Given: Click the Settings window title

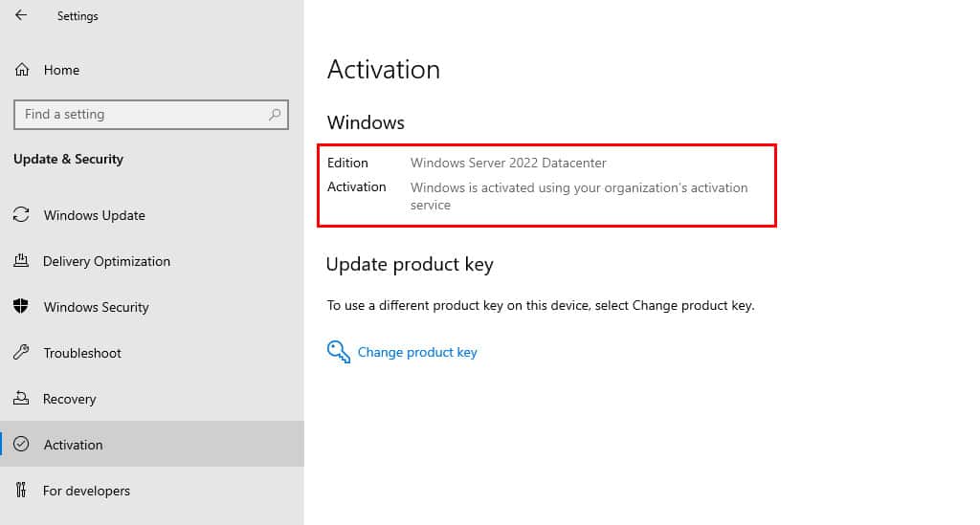Looking at the screenshot, I should [x=78, y=16].
